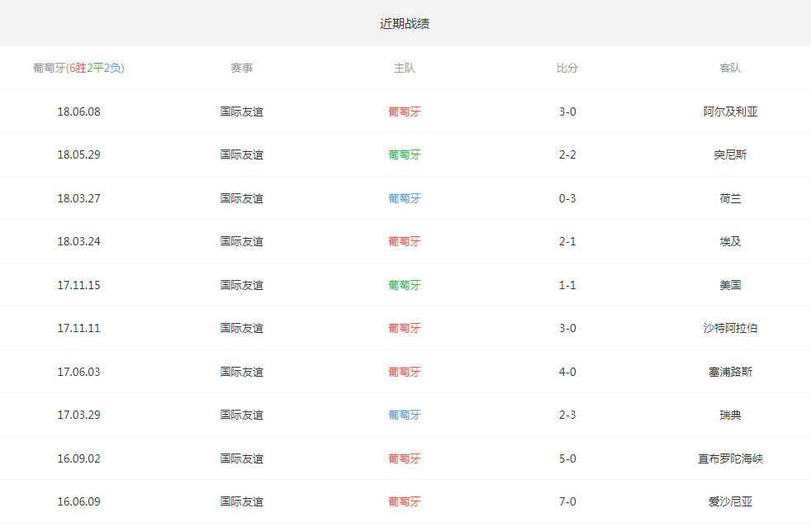Click 国际友谊 in the 17.11.11 row
811x532 pixels.
(x=241, y=328)
